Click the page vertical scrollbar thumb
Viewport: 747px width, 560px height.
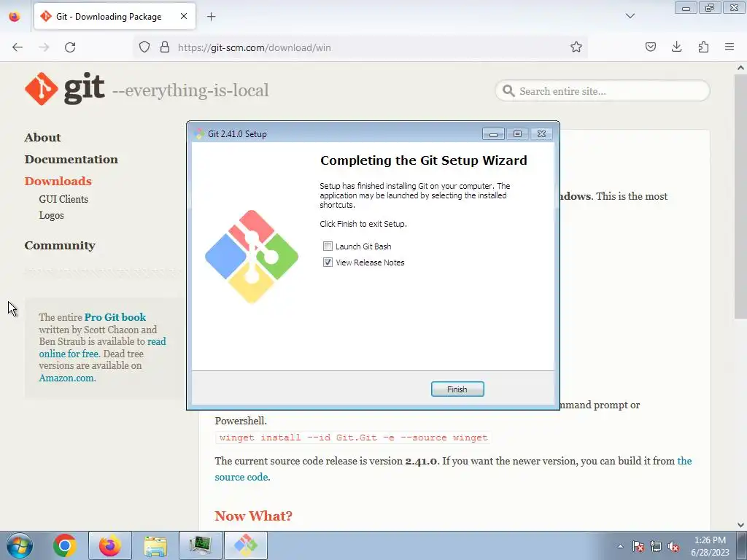tap(740, 196)
